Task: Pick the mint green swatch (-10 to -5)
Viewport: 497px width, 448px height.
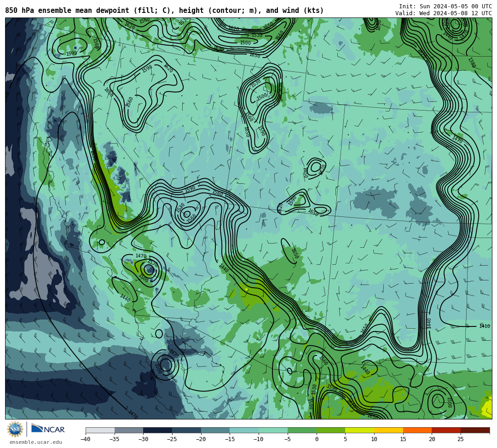Action: pos(273,430)
